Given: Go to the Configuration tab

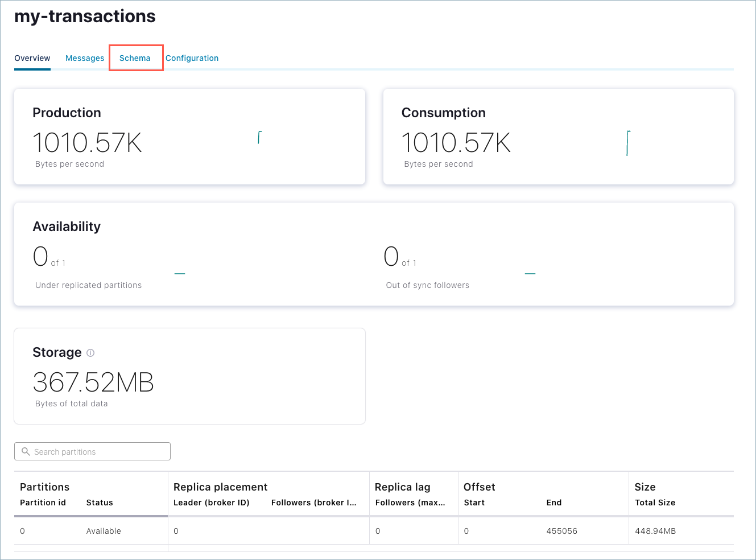Looking at the screenshot, I should 192,58.
